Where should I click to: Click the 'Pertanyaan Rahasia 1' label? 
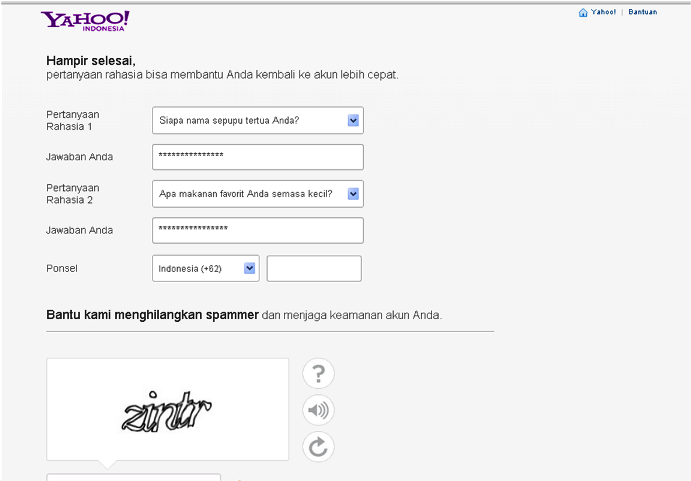[73, 120]
